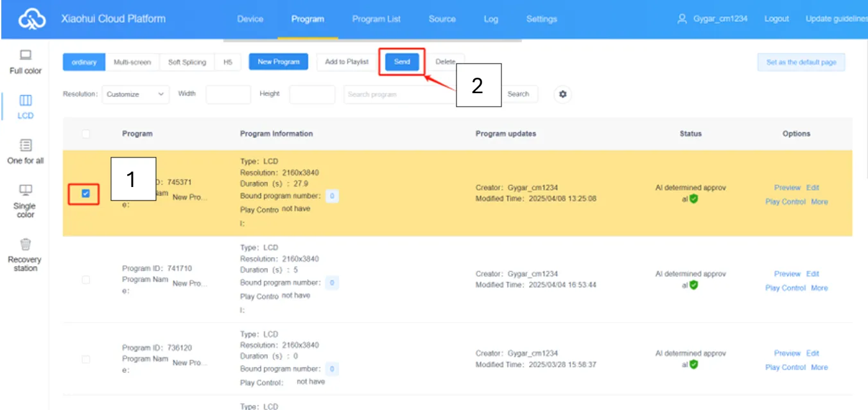Click the Logout link
The image size is (868, 410).
tap(776, 19)
